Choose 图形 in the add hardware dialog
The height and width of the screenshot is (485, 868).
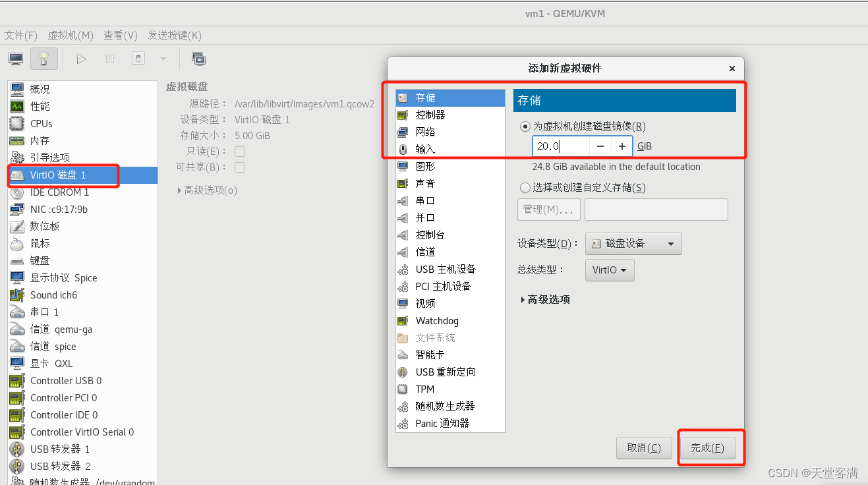click(x=450, y=166)
